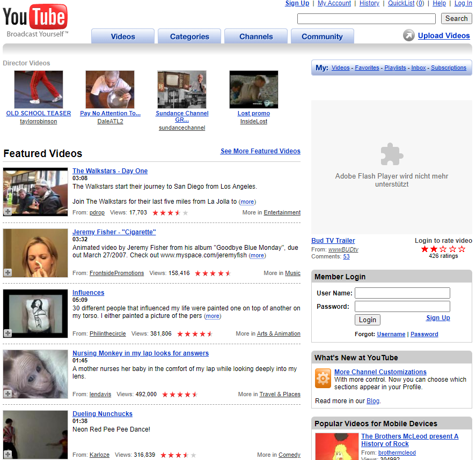Click See More Featured Videos
This screenshot has height=460, width=476.
[260, 151]
